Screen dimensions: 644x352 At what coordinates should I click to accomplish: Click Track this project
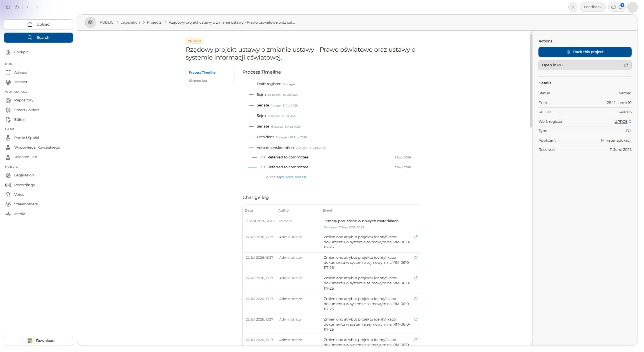[585, 52]
